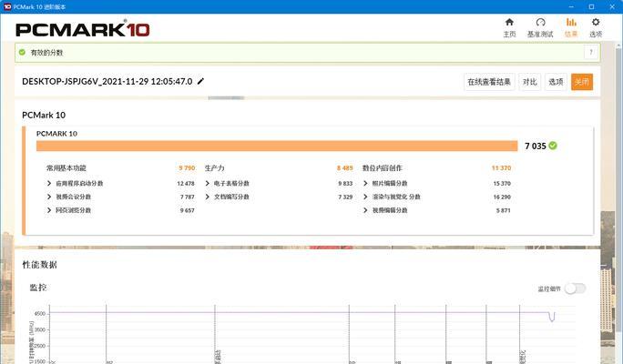623x364 pixels.
Task: Open the 主页 home icon
Action: point(509,22)
